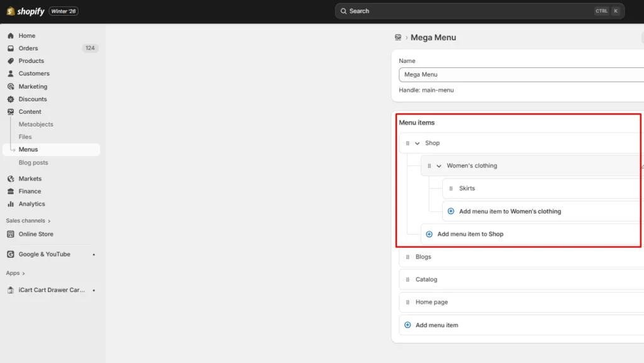Open the Blog posts section
Viewport: 644px width, 363px height.
coord(33,162)
